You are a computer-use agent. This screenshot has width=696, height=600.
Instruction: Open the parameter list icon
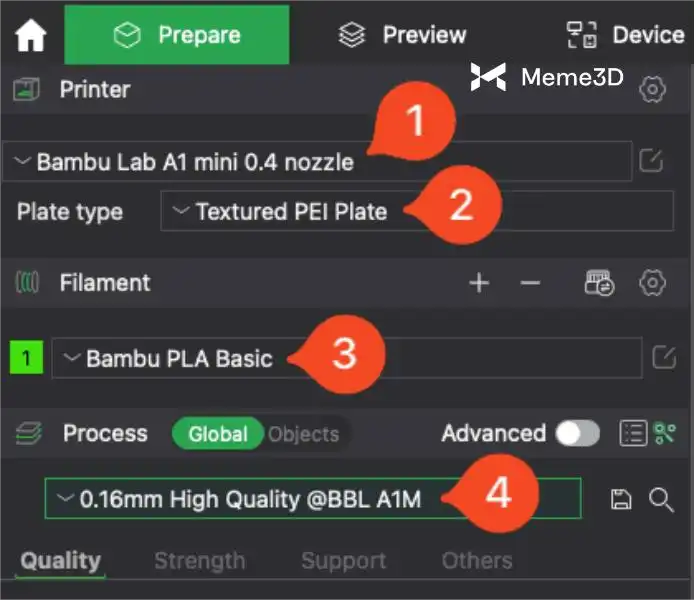click(x=632, y=433)
